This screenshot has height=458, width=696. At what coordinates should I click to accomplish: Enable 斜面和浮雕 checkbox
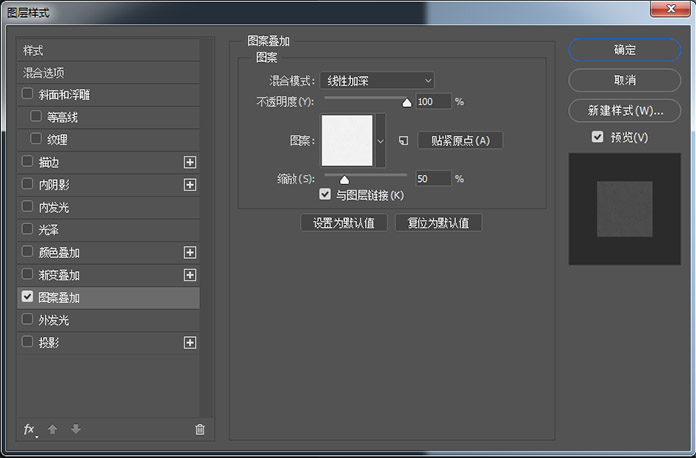(28, 94)
